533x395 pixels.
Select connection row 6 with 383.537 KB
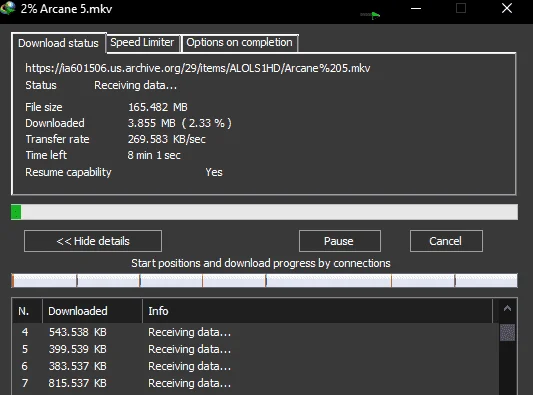pos(255,366)
